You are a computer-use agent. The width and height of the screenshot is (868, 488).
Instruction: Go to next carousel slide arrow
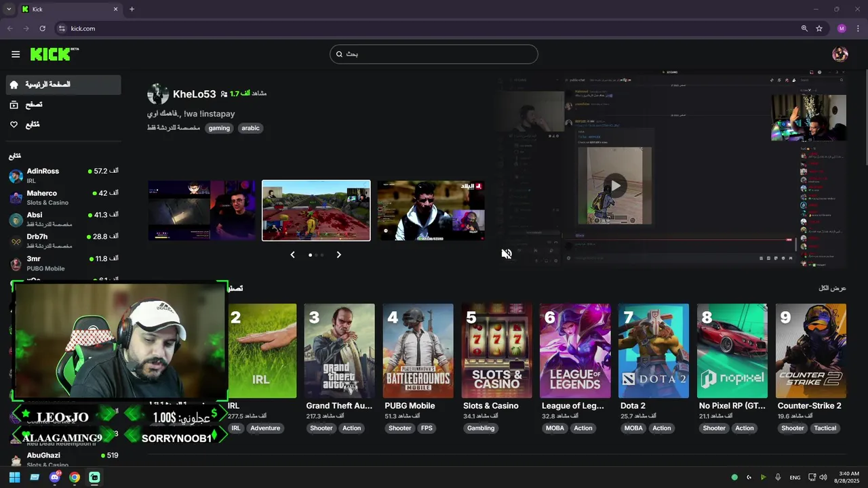(x=338, y=255)
